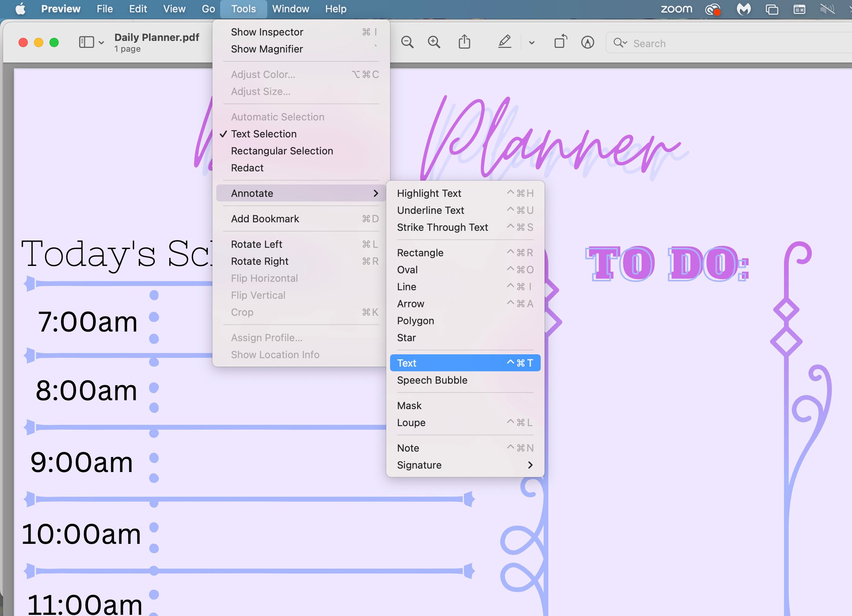Show the Markup toolbar icon
Screen dimensions: 852x616
(x=587, y=42)
